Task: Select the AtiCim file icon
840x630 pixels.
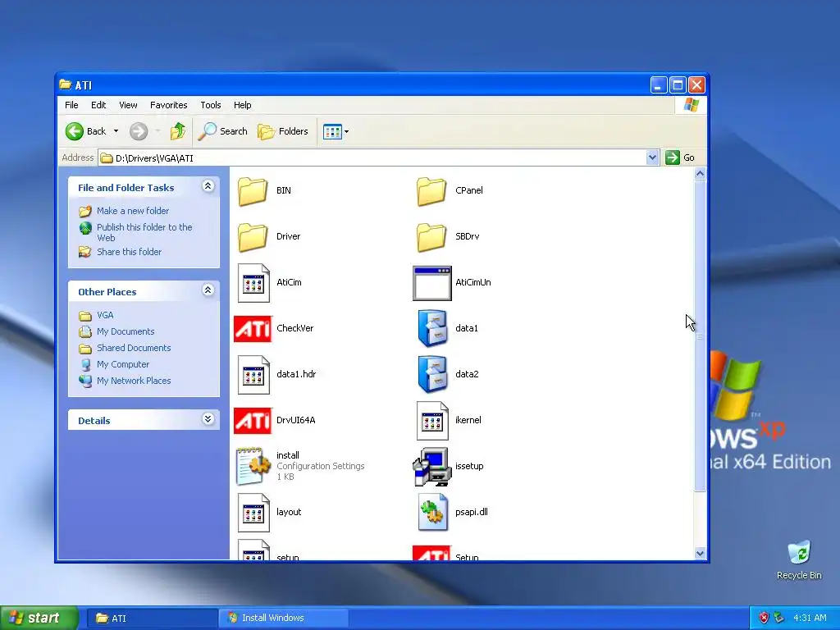Action: point(253,283)
